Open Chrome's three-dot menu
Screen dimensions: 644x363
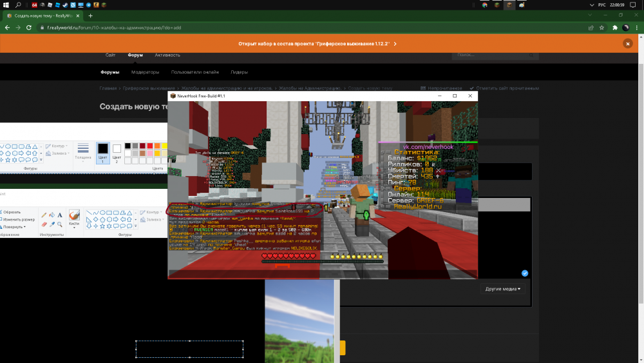(637, 28)
